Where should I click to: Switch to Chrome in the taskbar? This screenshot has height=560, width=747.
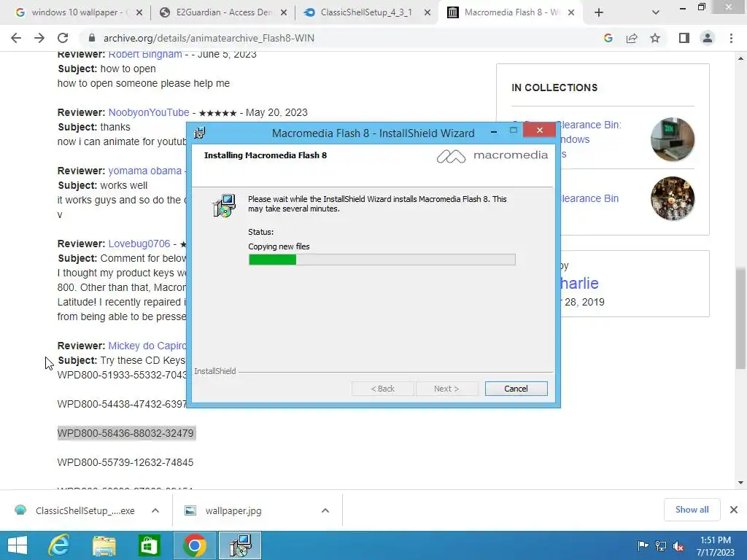coord(194,545)
